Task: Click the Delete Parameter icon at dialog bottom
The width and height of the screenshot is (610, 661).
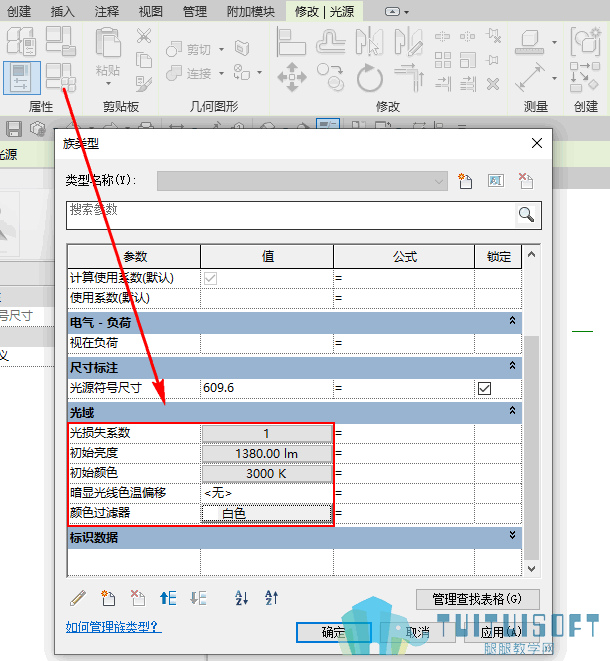Action: 137,598
